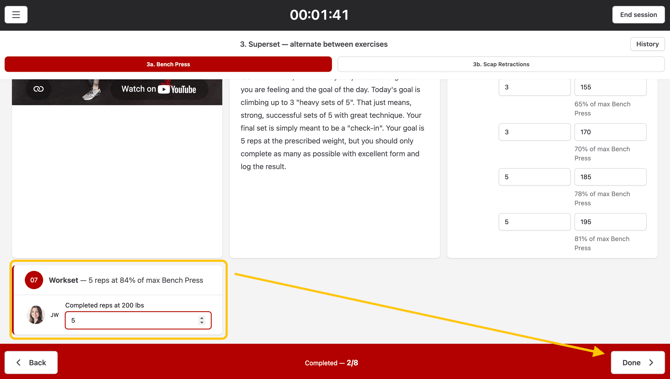Viewport: 670px width, 379px height.
Task: Open the hamburger menu
Action: (x=16, y=15)
